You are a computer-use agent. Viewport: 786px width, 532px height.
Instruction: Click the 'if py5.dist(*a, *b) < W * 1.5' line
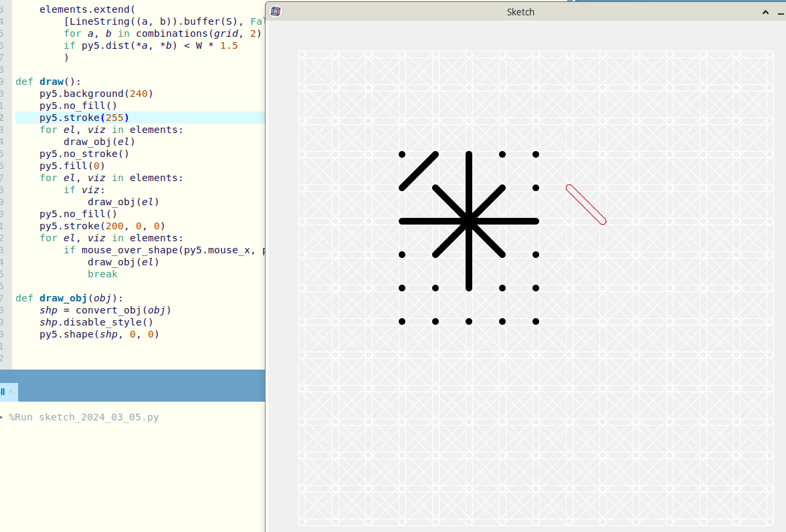click(x=151, y=45)
